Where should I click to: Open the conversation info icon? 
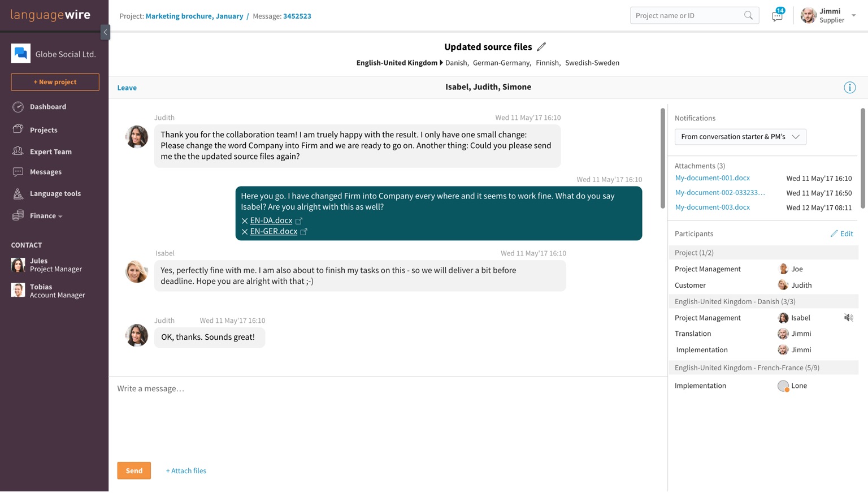coord(849,88)
